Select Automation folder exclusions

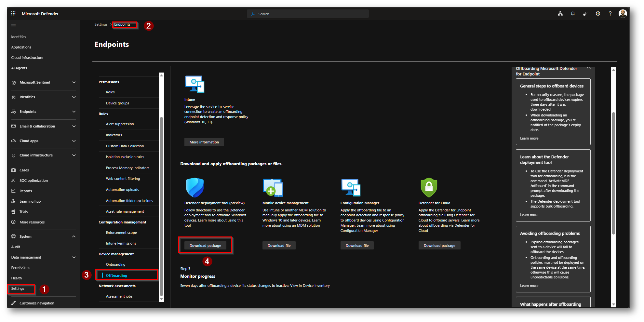click(x=129, y=201)
